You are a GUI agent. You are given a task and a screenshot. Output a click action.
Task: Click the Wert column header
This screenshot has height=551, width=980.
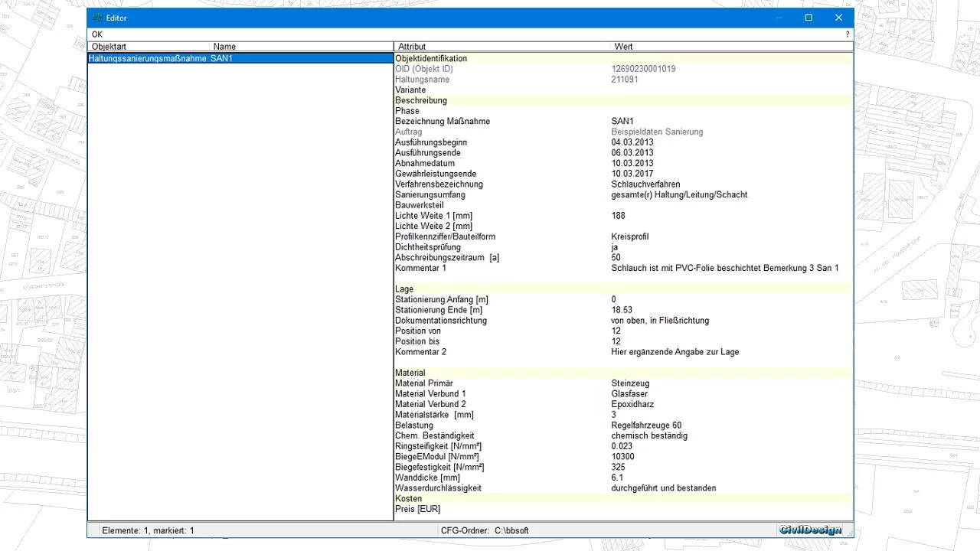[x=731, y=47]
